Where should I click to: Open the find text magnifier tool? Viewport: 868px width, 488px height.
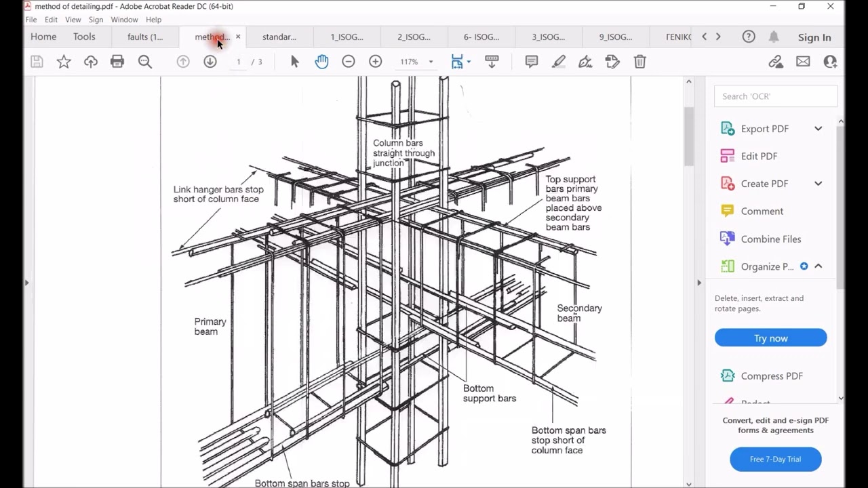(x=145, y=62)
